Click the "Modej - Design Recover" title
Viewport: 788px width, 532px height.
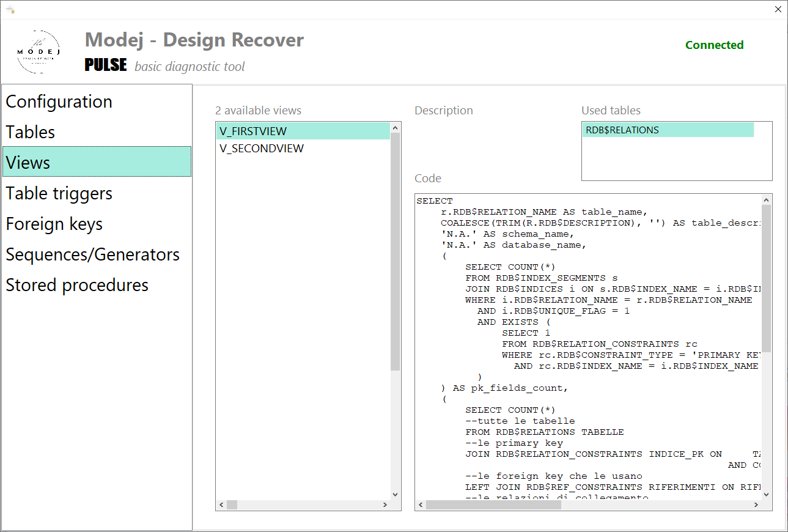194,40
